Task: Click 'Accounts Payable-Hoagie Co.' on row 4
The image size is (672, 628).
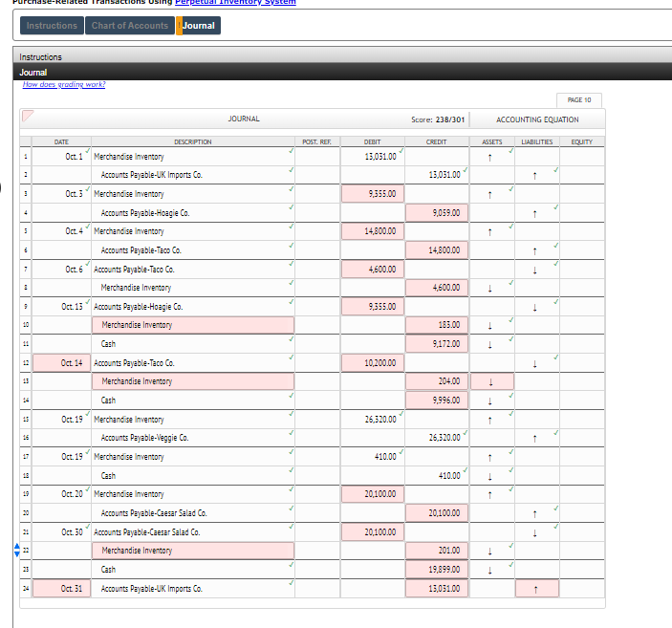Action: click(145, 213)
